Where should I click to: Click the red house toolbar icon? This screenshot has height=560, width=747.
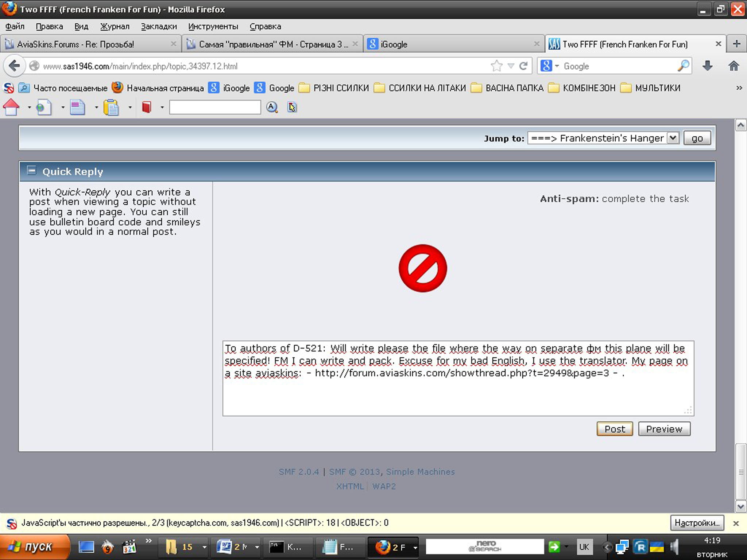(11, 107)
